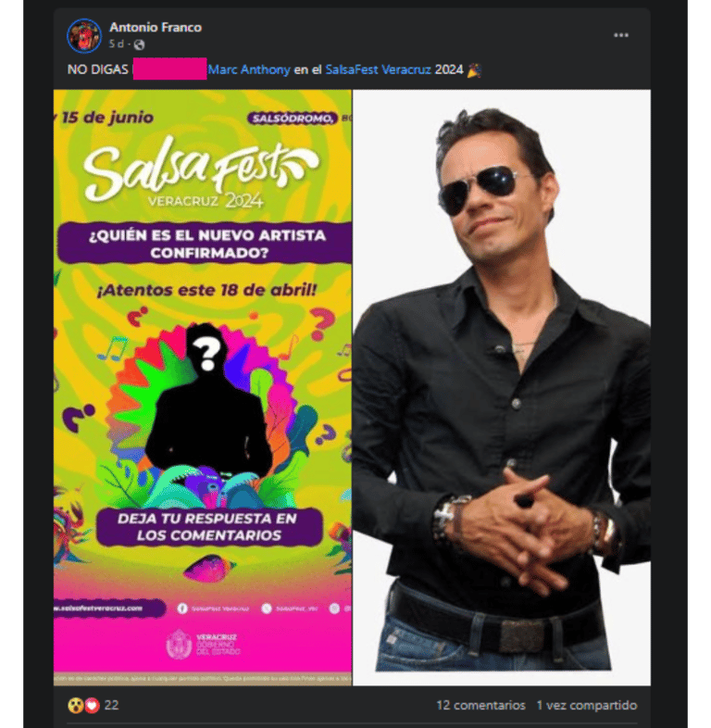View the 22 reactions count
Screen dimensions: 711x728
pyautogui.click(x=111, y=705)
